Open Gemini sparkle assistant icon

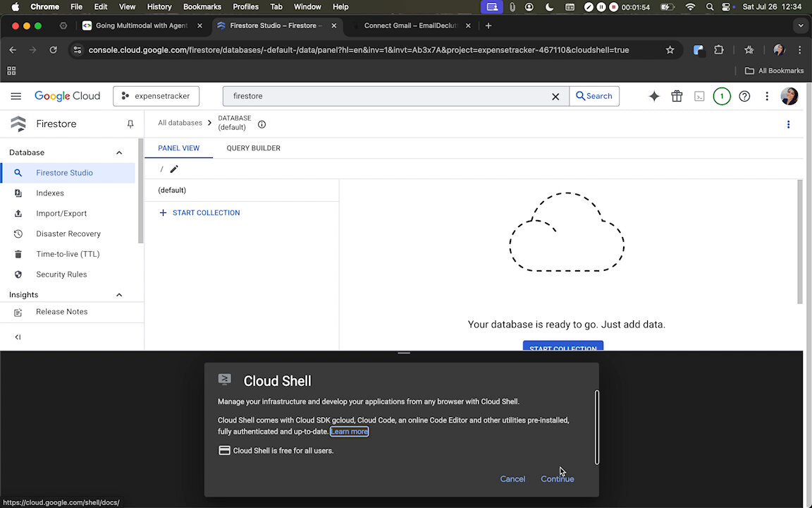[654, 96]
